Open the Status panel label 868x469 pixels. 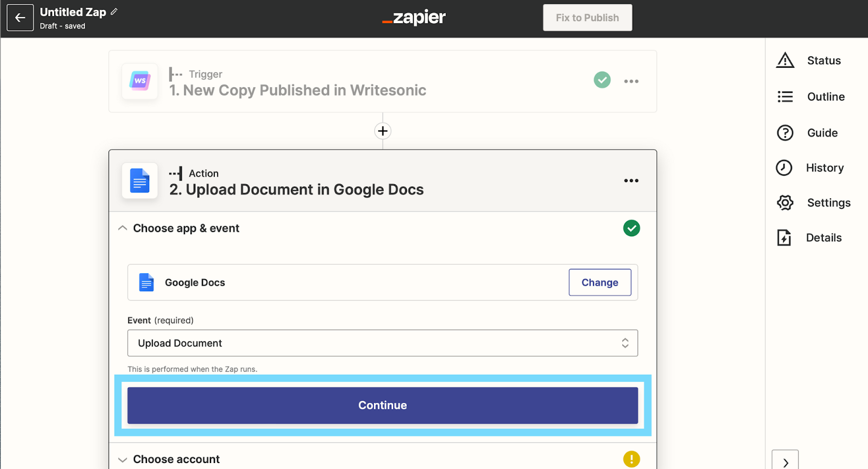coord(824,61)
